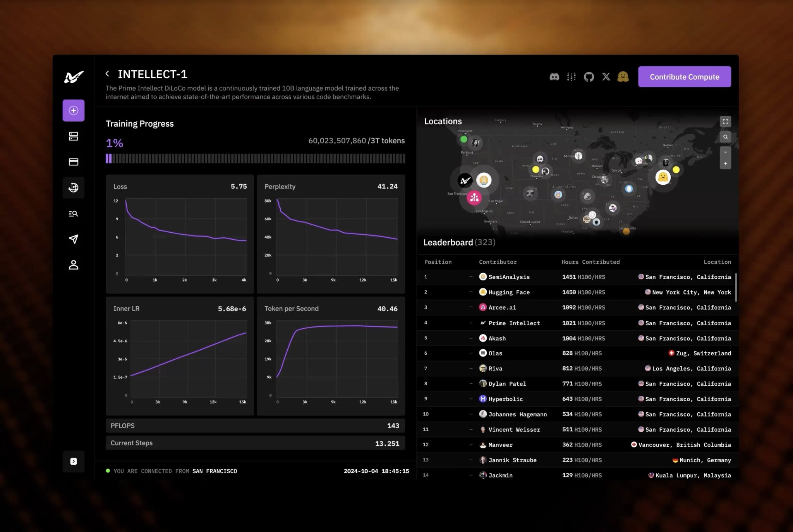Click the yellow dot marker near Cheyenne
The image size is (793, 532).
[x=536, y=169]
